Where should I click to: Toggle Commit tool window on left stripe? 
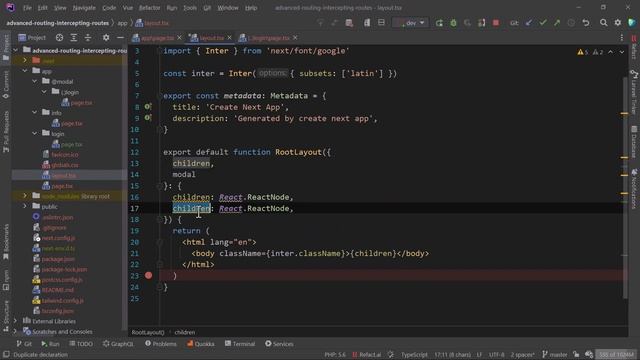click(6, 85)
